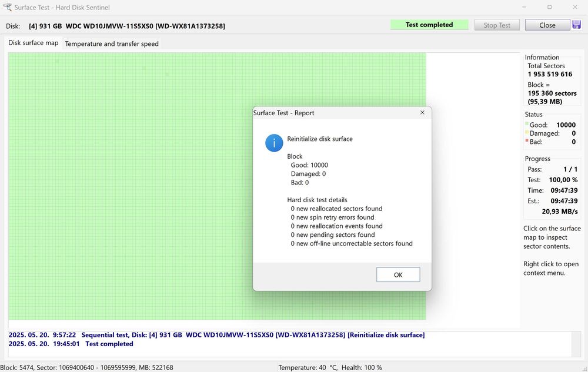Click the disabled Stop Test button
588x372 pixels.
pos(497,25)
